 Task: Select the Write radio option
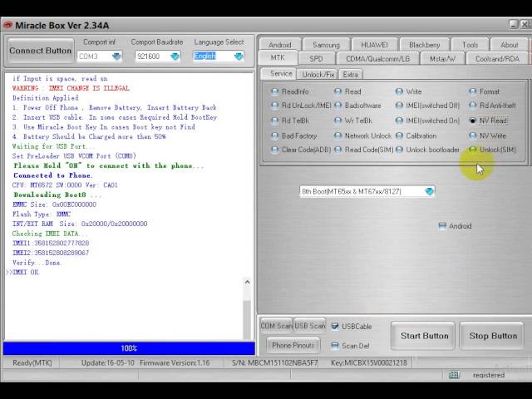[409, 91]
